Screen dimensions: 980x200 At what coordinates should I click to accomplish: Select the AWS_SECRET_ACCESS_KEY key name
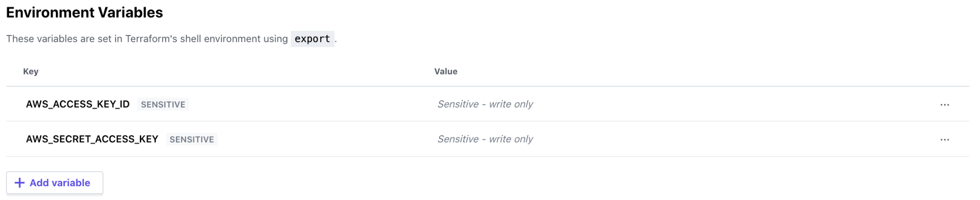click(x=92, y=139)
